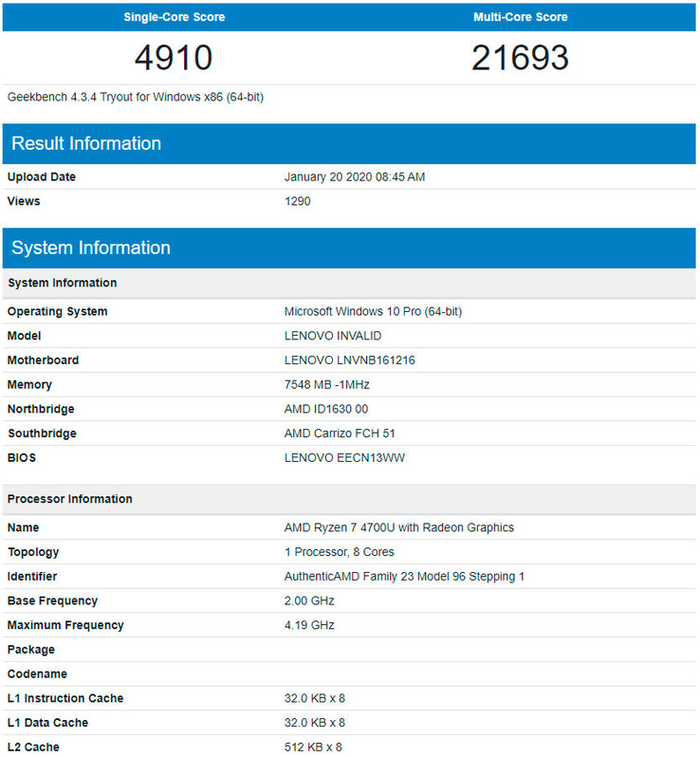
Task: Click the Model row label
Action: [24, 336]
